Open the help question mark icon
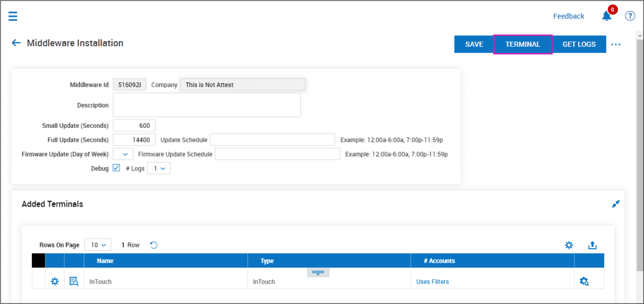Screen dimensions: 644x304 [x=630, y=16]
